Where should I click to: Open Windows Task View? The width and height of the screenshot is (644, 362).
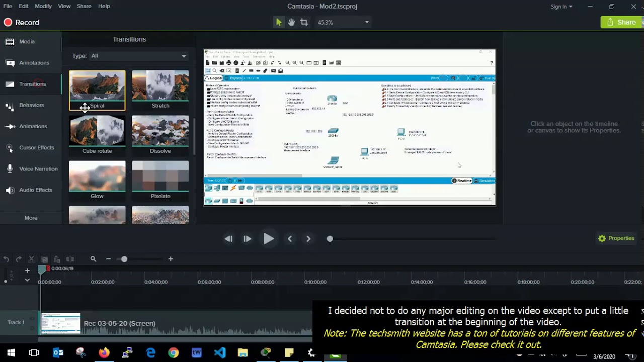34,353
